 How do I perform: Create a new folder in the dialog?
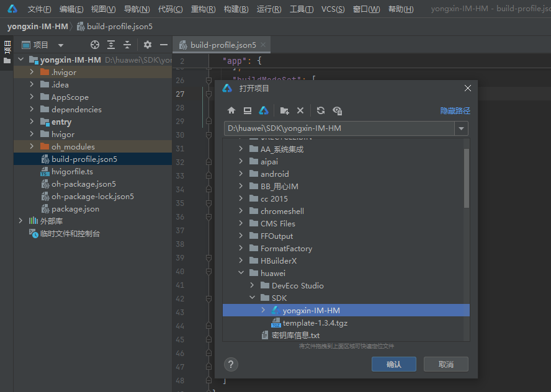(x=284, y=110)
